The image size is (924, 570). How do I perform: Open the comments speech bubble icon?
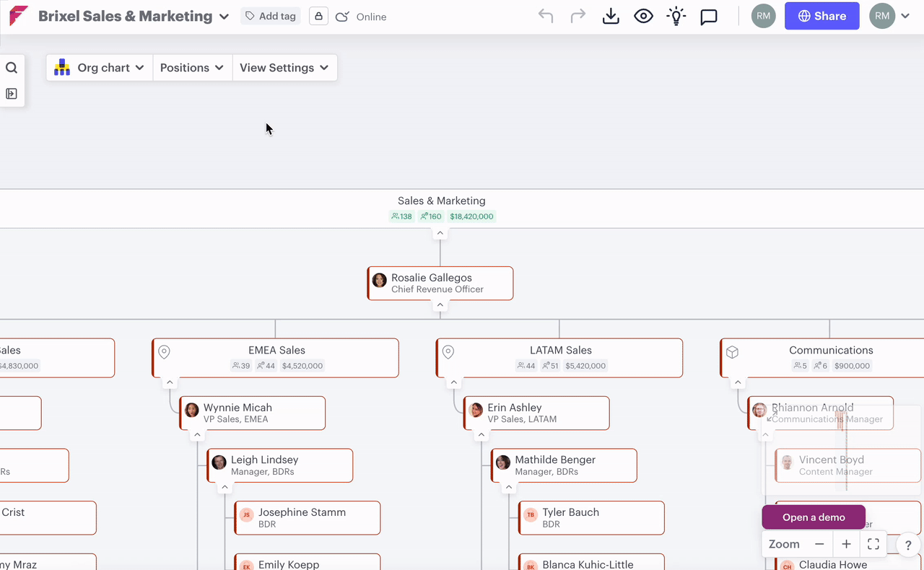tap(709, 17)
